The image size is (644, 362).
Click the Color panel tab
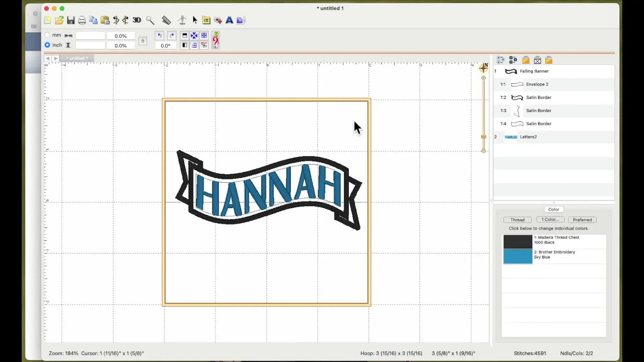554,209
